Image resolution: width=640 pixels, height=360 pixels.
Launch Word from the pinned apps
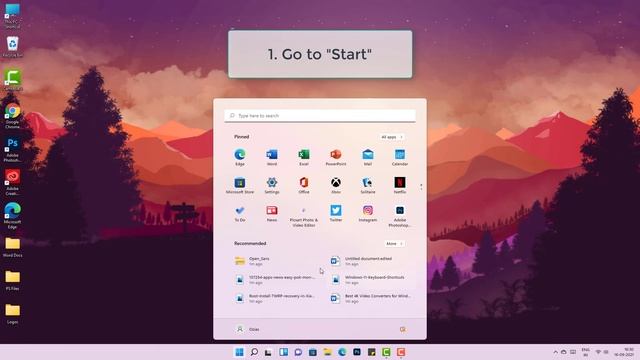click(x=272, y=157)
